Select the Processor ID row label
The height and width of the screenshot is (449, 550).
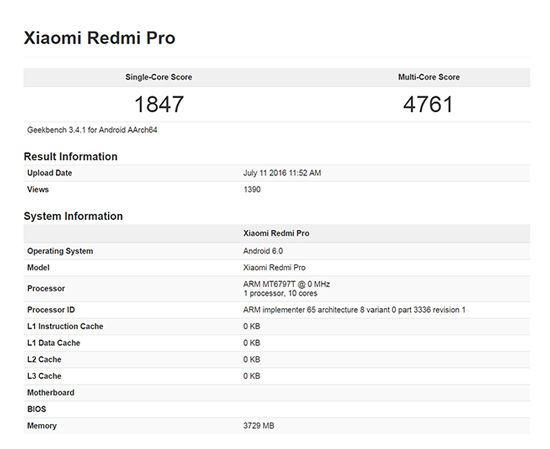click(x=51, y=310)
